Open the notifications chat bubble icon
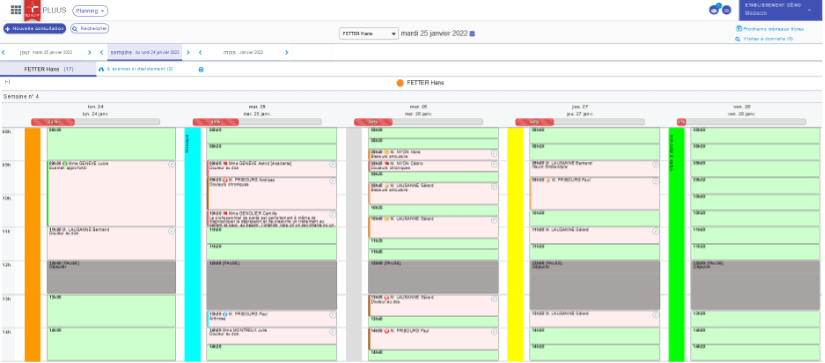Image resolution: width=825 pixels, height=363 pixels. 714,9
